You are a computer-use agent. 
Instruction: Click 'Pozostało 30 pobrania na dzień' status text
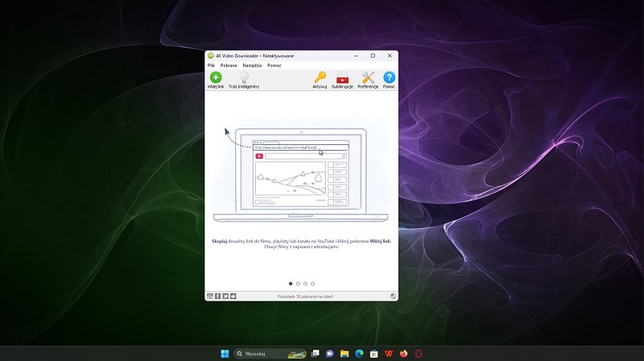pyautogui.click(x=305, y=297)
